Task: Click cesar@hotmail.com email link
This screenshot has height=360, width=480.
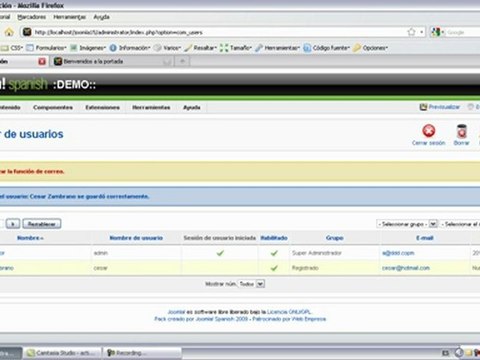Action: coord(406,268)
